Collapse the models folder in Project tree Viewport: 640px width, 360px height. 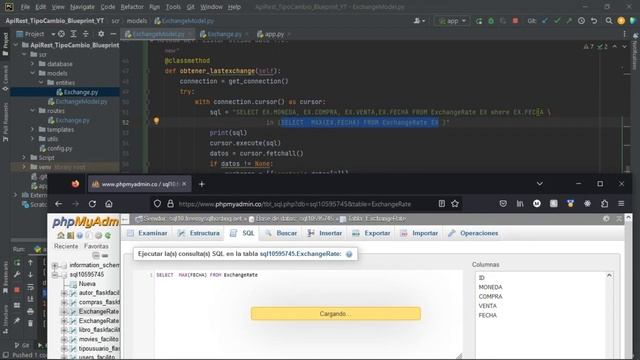[x=33, y=73]
